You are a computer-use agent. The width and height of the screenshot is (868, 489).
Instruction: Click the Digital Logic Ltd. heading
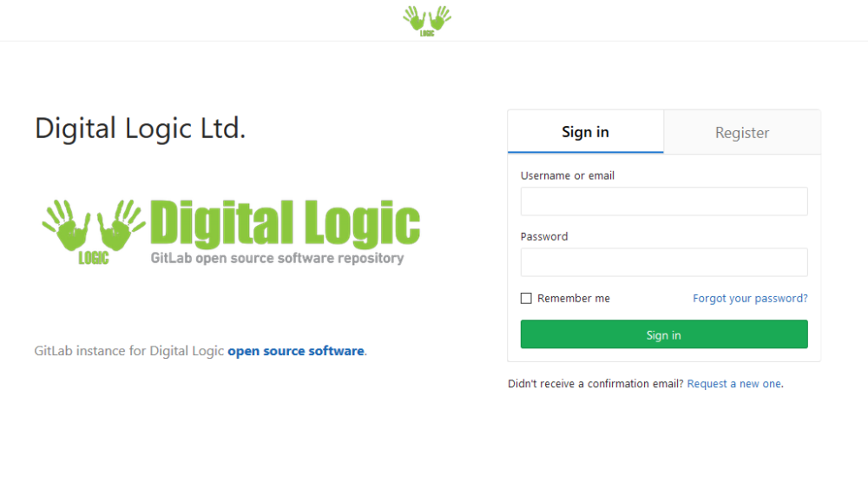140,129
